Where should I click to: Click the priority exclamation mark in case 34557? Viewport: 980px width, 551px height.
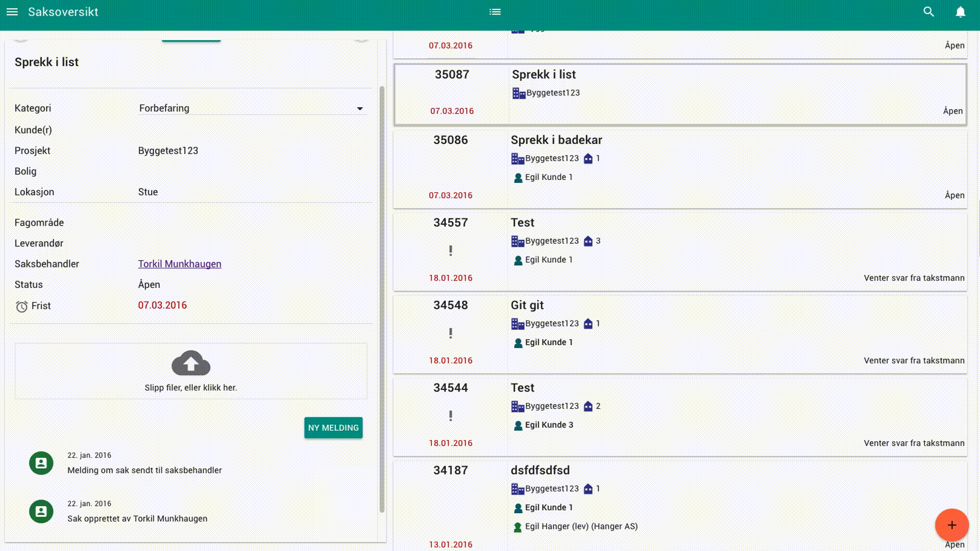(450, 251)
